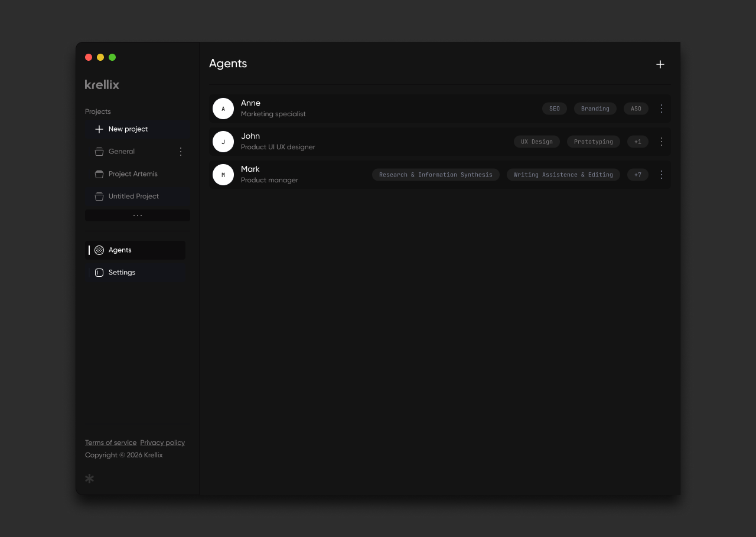The width and height of the screenshot is (756, 537).
Task: Expand Mark's hidden skills via +7
Action: click(638, 175)
